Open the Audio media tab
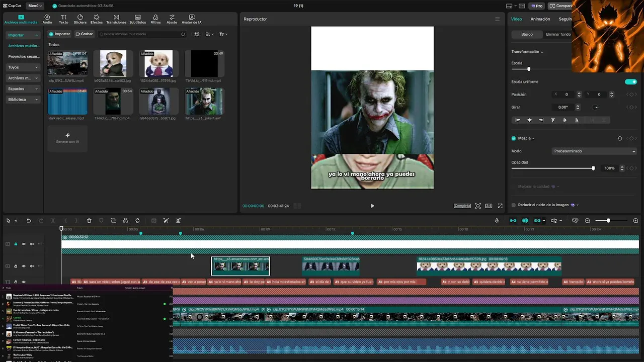 [x=47, y=19]
